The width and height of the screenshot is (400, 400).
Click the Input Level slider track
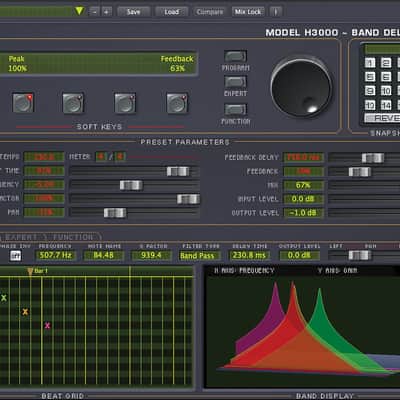(364, 199)
